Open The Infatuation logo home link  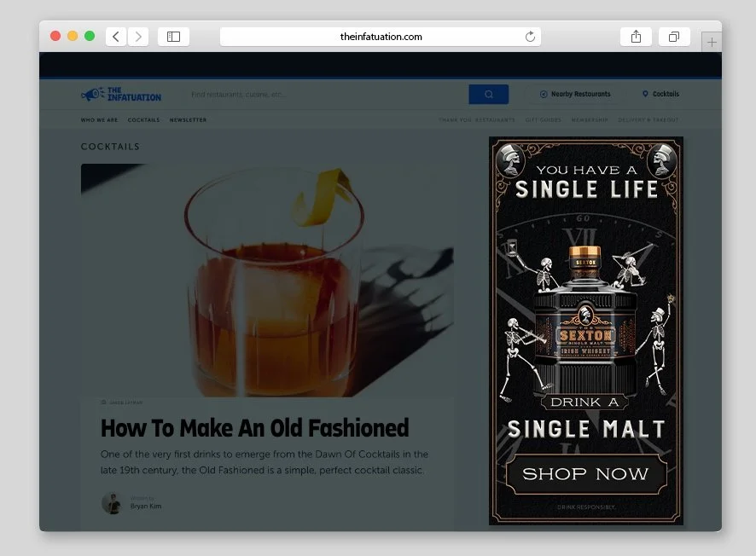click(x=121, y=95)
